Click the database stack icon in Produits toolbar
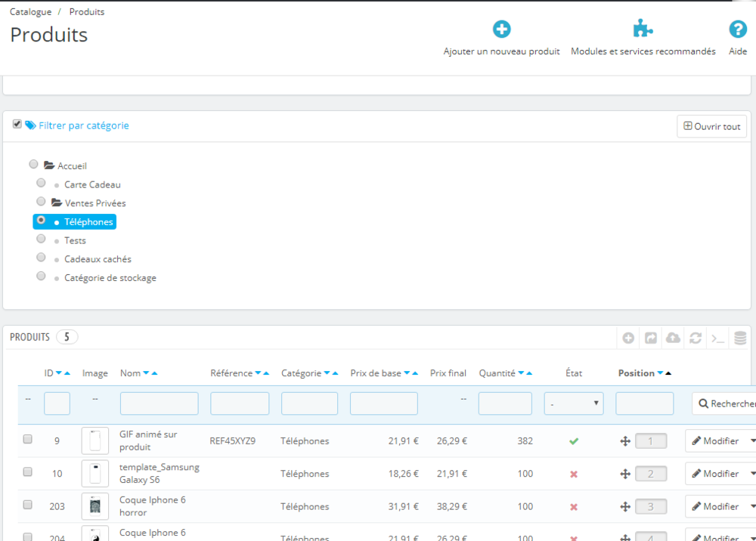756x541 pixels. click(x=740, y=338)
